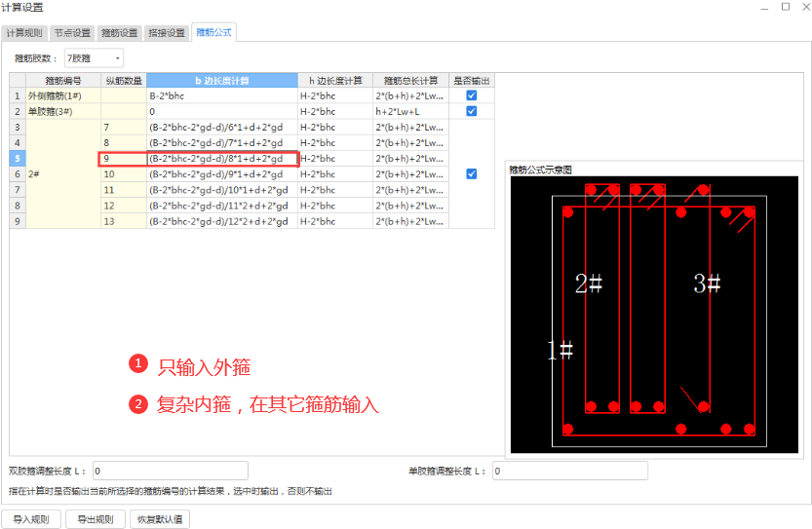The height and width of the screenshot is (529, 812).
Task: Select the 0 b-length cell for 单肢箍(3#)
Action: pyautogui.click(x=222, y=111)
